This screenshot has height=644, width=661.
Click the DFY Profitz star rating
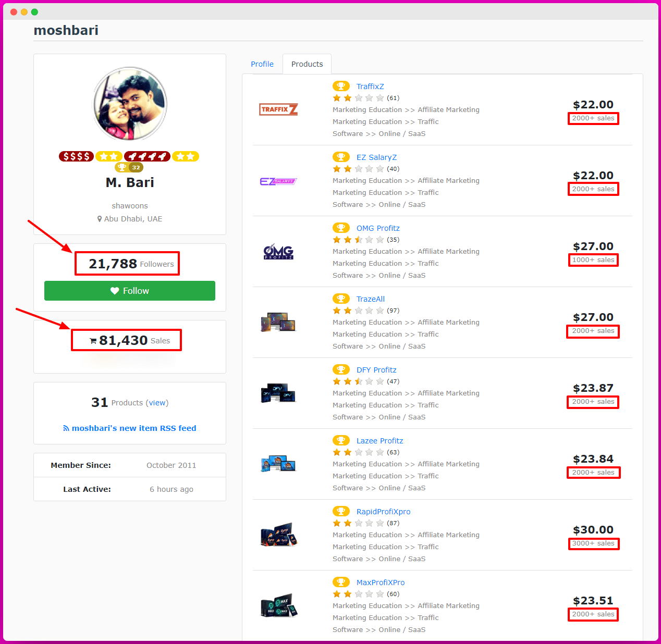click(x=358, y=381)
